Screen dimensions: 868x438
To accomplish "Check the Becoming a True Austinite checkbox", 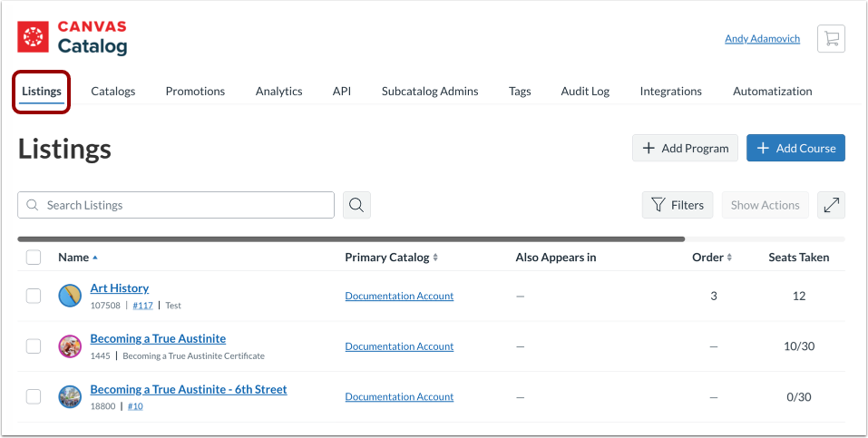I will coord(34,346).
